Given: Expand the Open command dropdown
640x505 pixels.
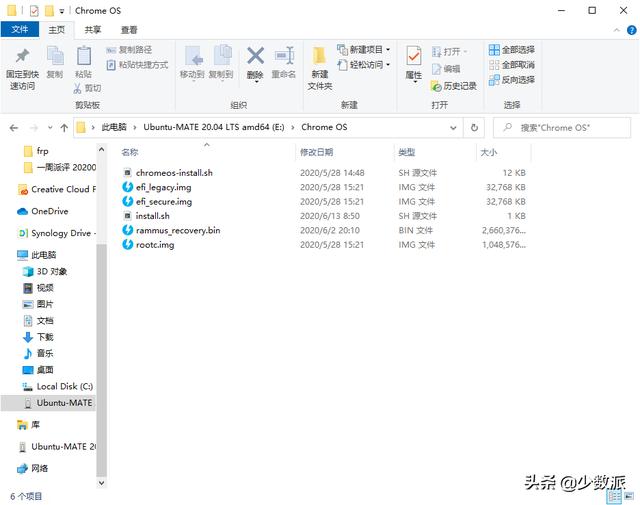Looking at the screenshot, I should [465, 52].
